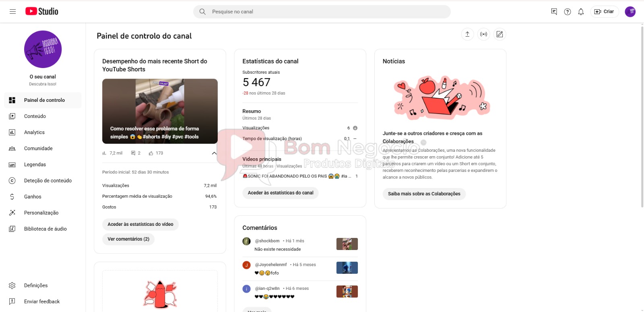Click the Criar create button
This screenshot has height=312, width=644.
[x=604, y=12]
